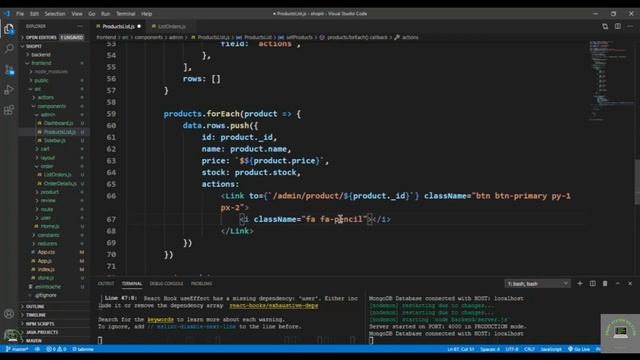This screenshot has width=640, height=360.
Task: Switch to the ProductsList.js editor tab
Action: (x=118, y=27)
